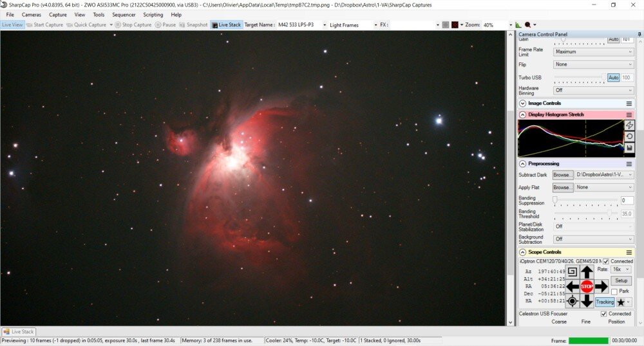Click the scope Setup button
The image size is (644, 346).
coord(621,281)
